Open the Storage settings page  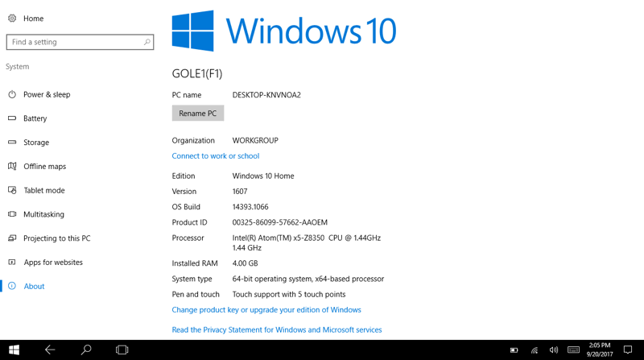point(35,143)
